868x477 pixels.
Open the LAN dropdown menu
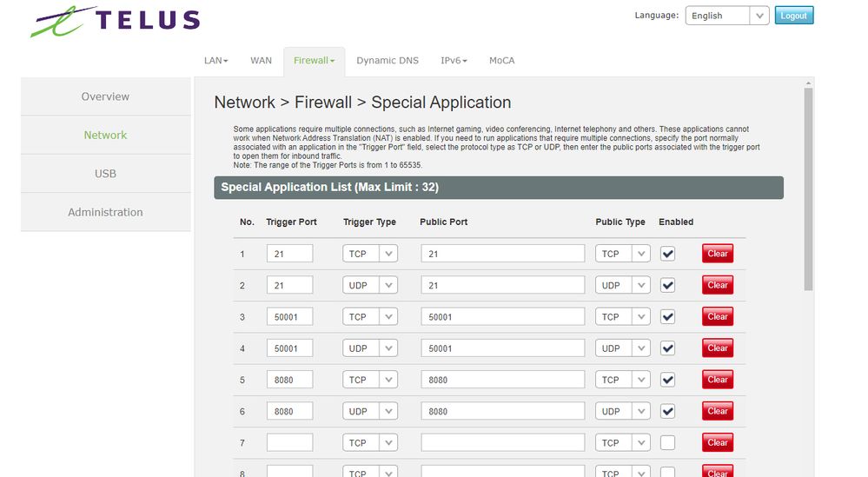(x=215, y=61)
